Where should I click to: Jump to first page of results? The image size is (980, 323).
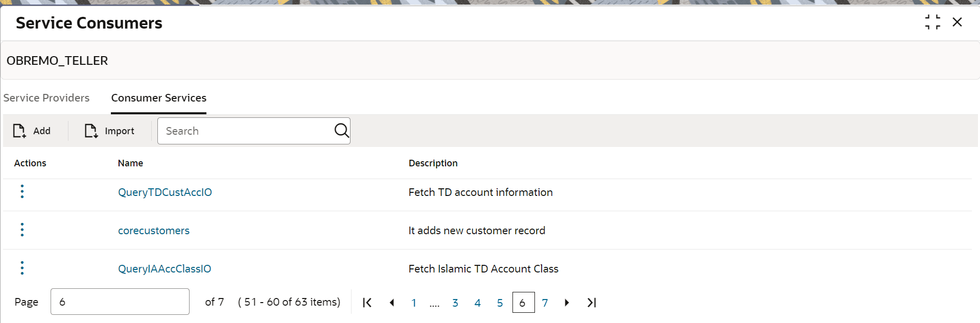coord(367,303)
